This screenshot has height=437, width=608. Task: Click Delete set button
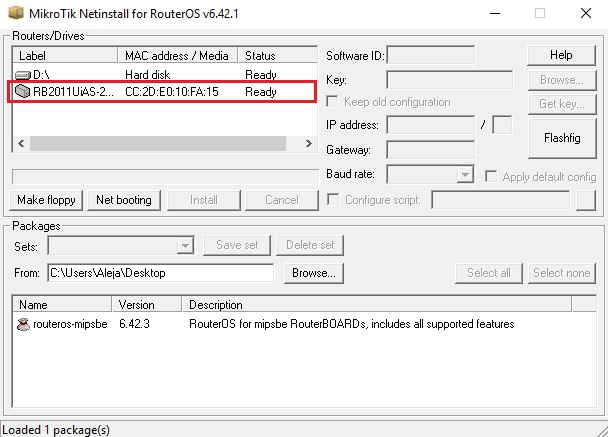pyautogui.click(x=310, y=245)
